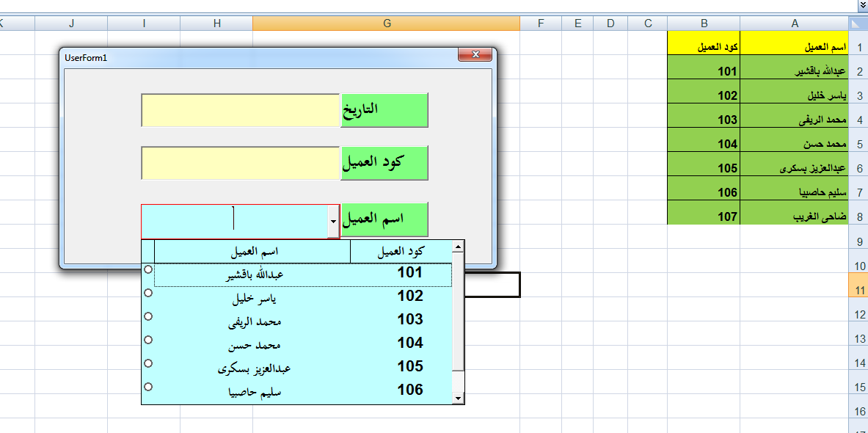This screenshot has height=433, width=868.
Task: Select the radio button for code 104
Action: (147, 339)
